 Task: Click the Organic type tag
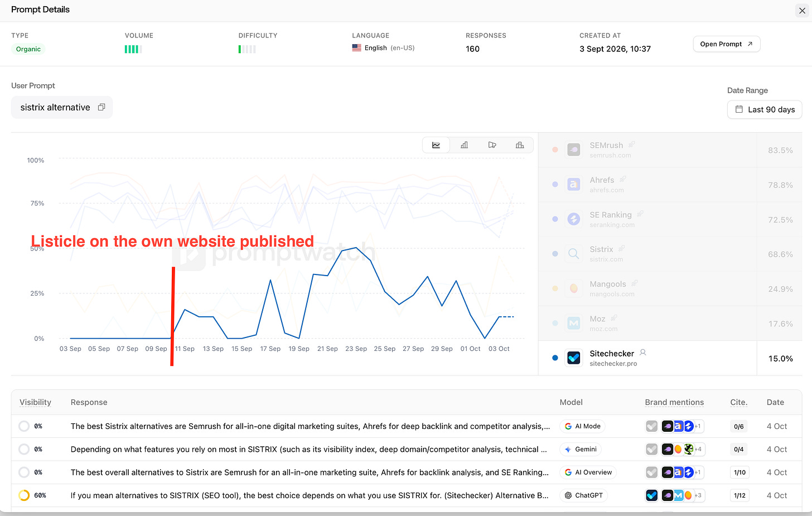pyautogui.click(x=28, y=49)
